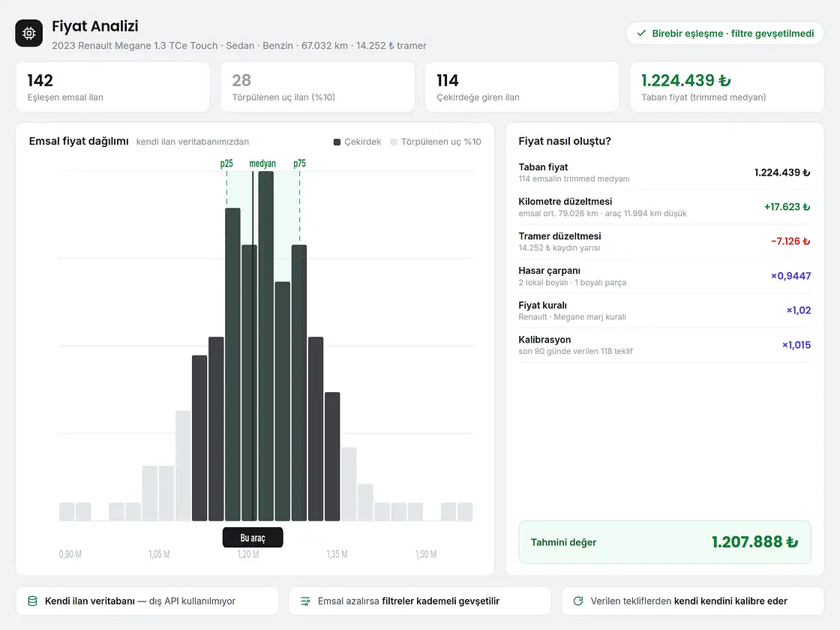The width and height of the screenshot is (840, 630).
Task: Select the Kilometre düzeltmesi row
Action: (x=664, y=207)
